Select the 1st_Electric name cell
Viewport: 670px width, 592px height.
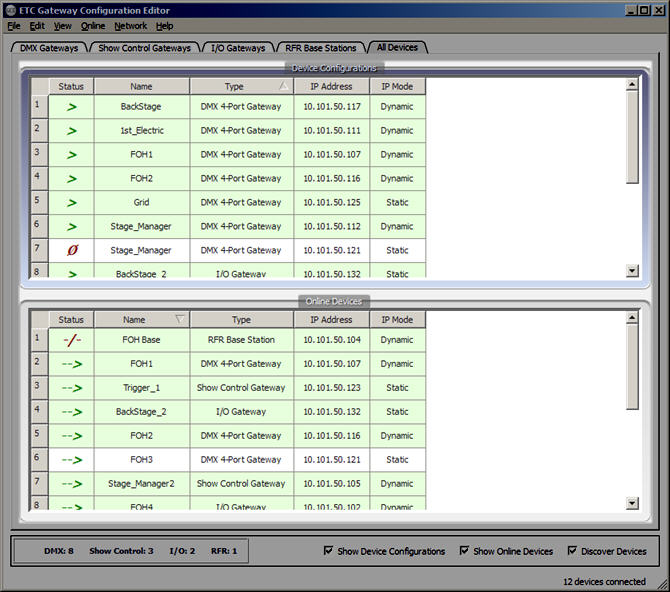pyautogui.click(x=141, y=130)
